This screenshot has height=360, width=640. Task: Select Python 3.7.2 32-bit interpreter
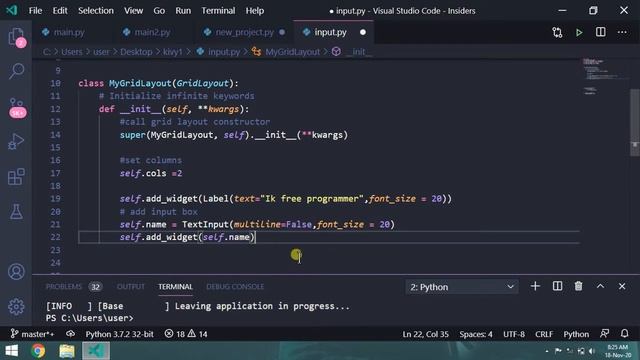[119, 334]
